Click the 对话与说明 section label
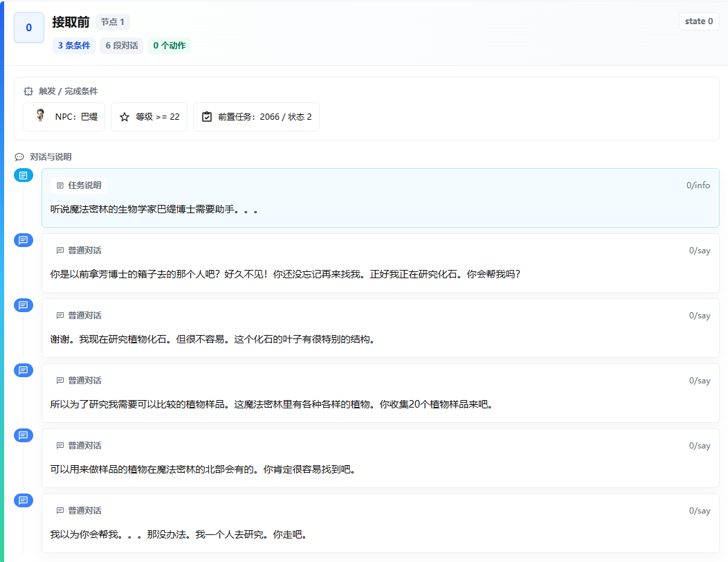Screen dimensions: 728x562 point(51,157)
